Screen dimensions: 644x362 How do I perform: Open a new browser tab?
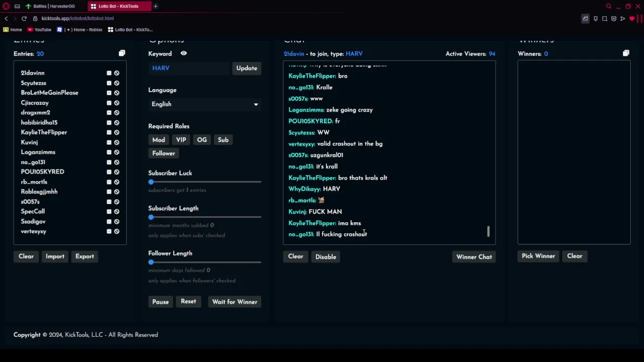[x=155, y=6]
